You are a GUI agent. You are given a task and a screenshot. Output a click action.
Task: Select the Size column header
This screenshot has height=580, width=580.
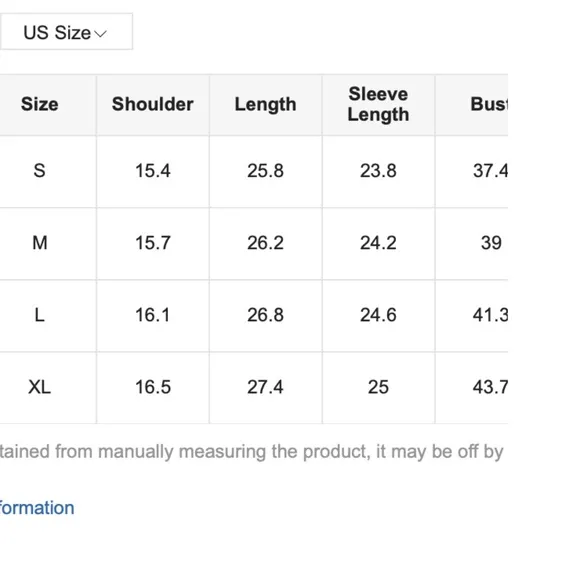[x=40, y=104]
